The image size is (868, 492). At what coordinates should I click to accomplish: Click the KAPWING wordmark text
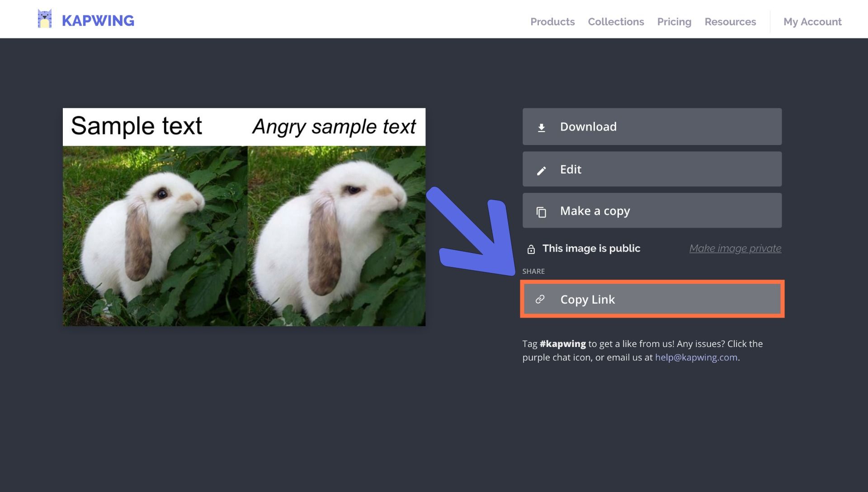(98, 21)
